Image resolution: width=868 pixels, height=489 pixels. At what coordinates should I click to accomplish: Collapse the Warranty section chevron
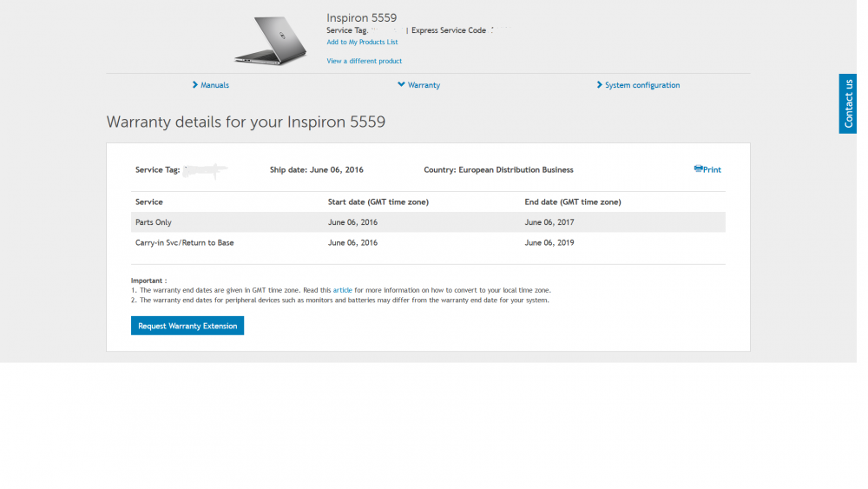[401, 85]
